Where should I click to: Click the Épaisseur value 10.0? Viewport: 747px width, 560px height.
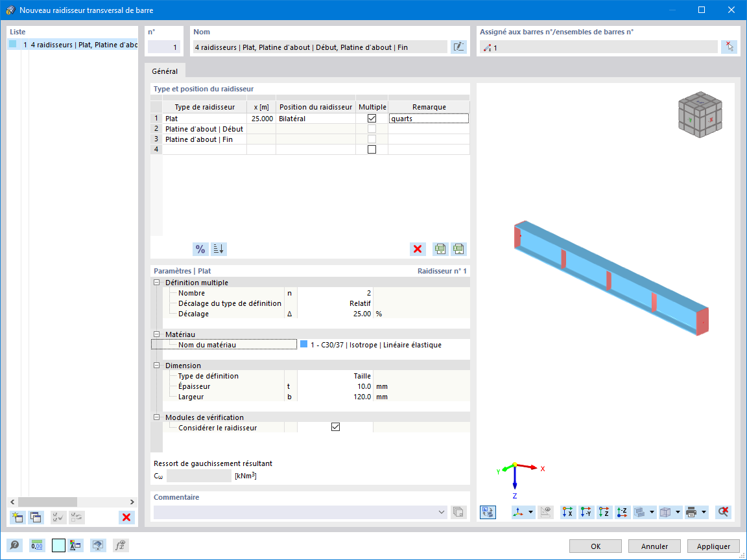pyautogui.click(x=335, y=386)
